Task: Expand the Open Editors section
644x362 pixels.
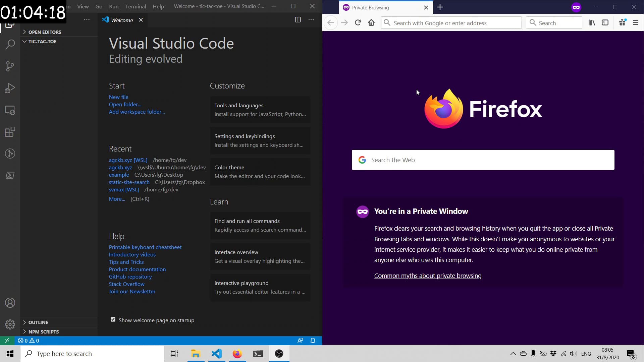Action: (x=59, y=32)
